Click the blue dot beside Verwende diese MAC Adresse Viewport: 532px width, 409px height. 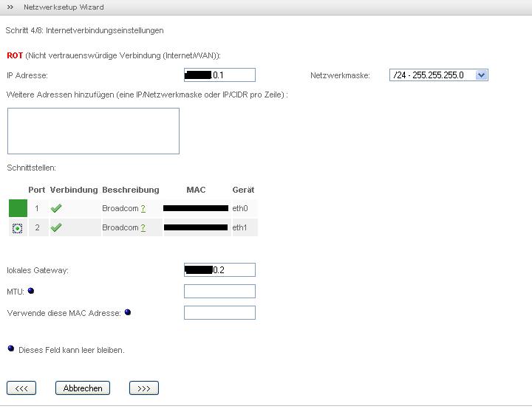pyautogui.click(x=128, y=312)
